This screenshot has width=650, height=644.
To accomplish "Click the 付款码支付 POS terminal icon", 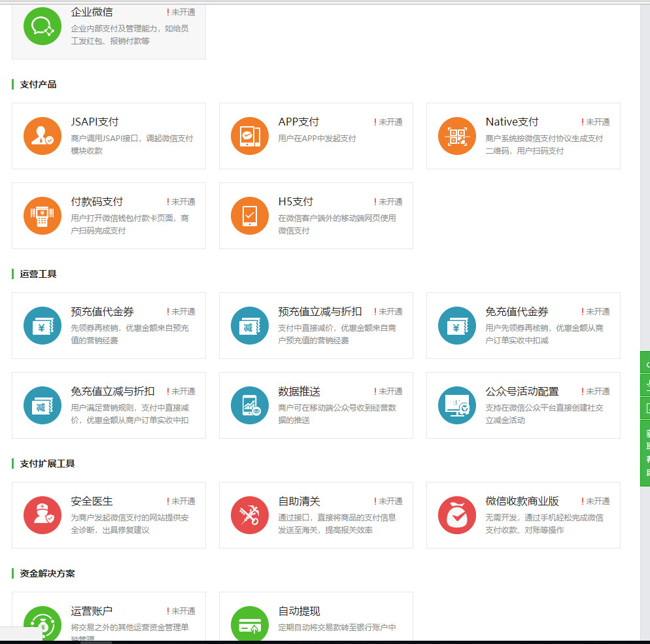I will click(43, 216).
